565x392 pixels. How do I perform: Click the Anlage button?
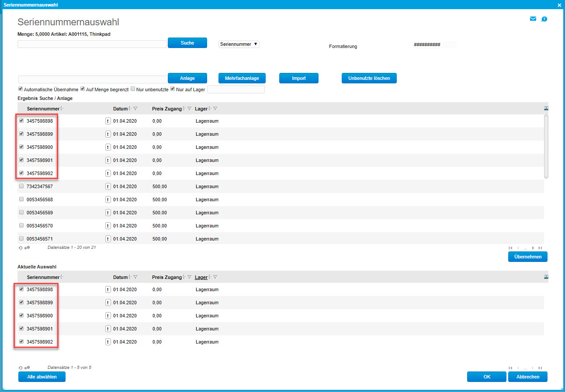coord(187,78)
